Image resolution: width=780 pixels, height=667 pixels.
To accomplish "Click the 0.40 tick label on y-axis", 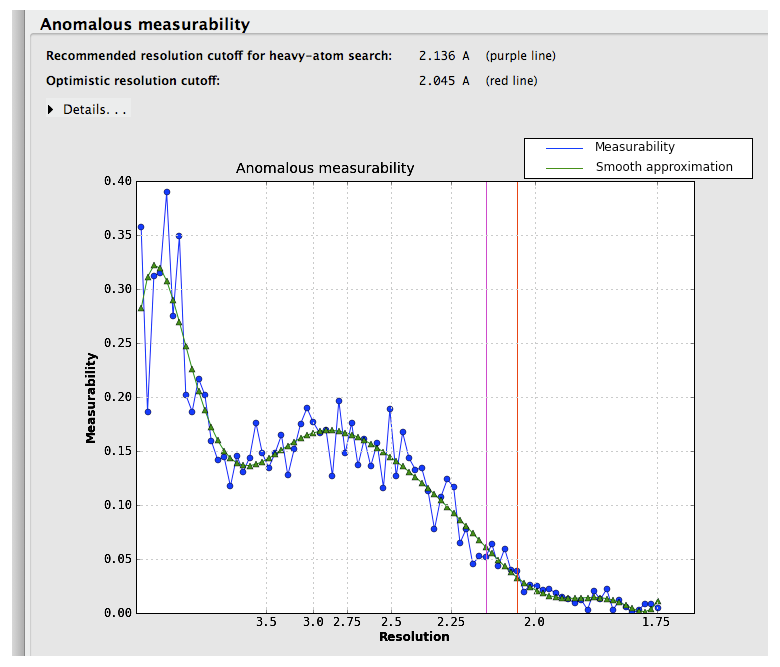I will pyautogui.click(x=117, y=181).
